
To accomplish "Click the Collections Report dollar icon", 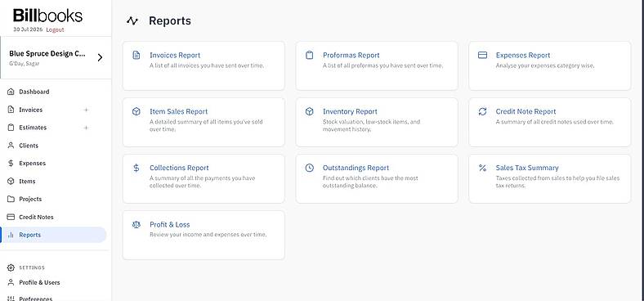I will [x=136, y=168].
